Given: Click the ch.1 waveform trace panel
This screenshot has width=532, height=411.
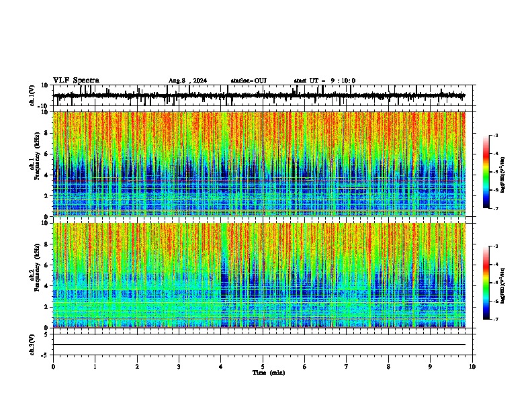Looking at the screenshot, I should pos(264,95).
